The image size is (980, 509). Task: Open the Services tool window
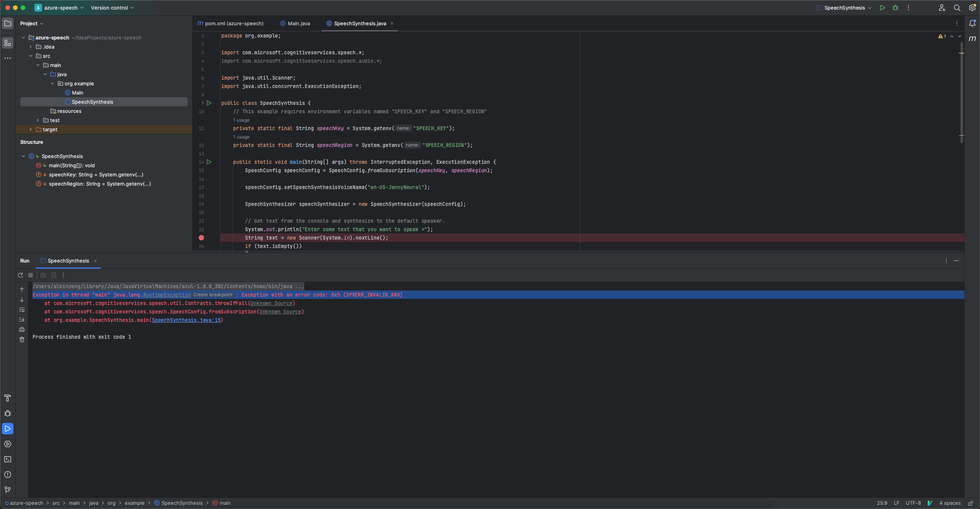click(8, 444)
